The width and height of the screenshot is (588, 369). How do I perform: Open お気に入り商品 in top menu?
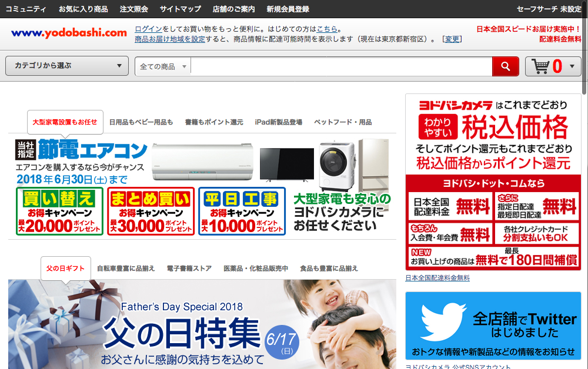pyautogui.click(x=83, y=9)
